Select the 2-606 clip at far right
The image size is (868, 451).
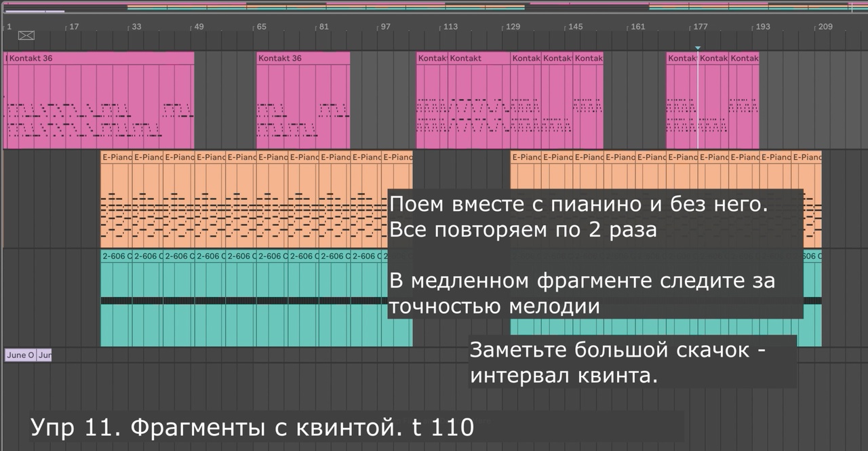click(x=811, y=298)
